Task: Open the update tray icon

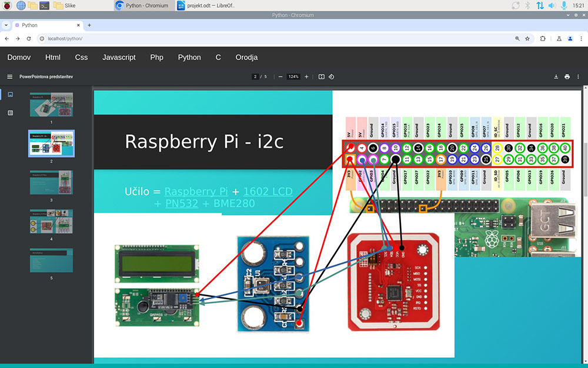Action: pyautogui.click(x=516, y=5)
